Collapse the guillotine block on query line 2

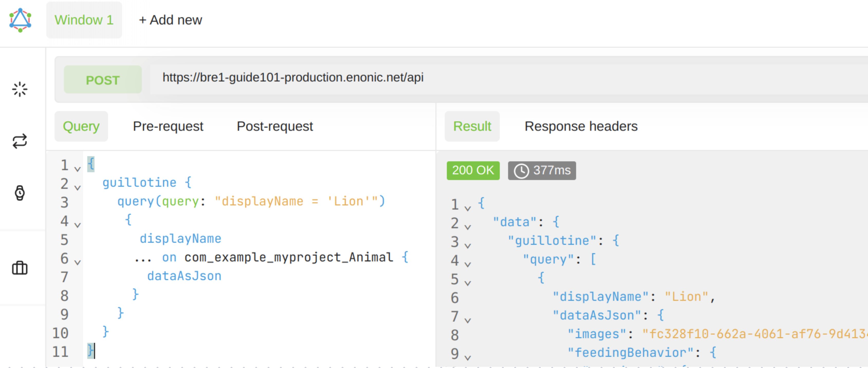click(78, 188)
